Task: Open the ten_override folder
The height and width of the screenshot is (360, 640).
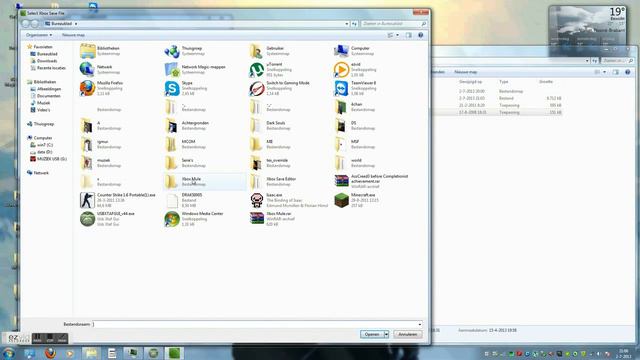Action: coord(257,163)
